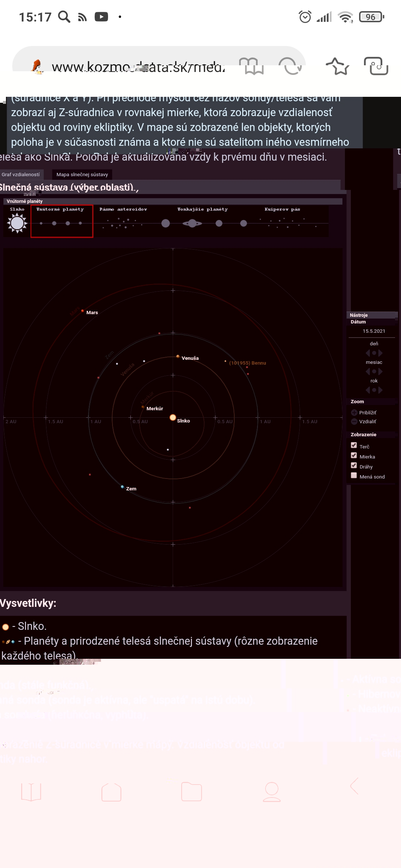Toggle the Dráhy orbits checkbox
The height and width of the screenshot is (868, 401).
point(354,466)
